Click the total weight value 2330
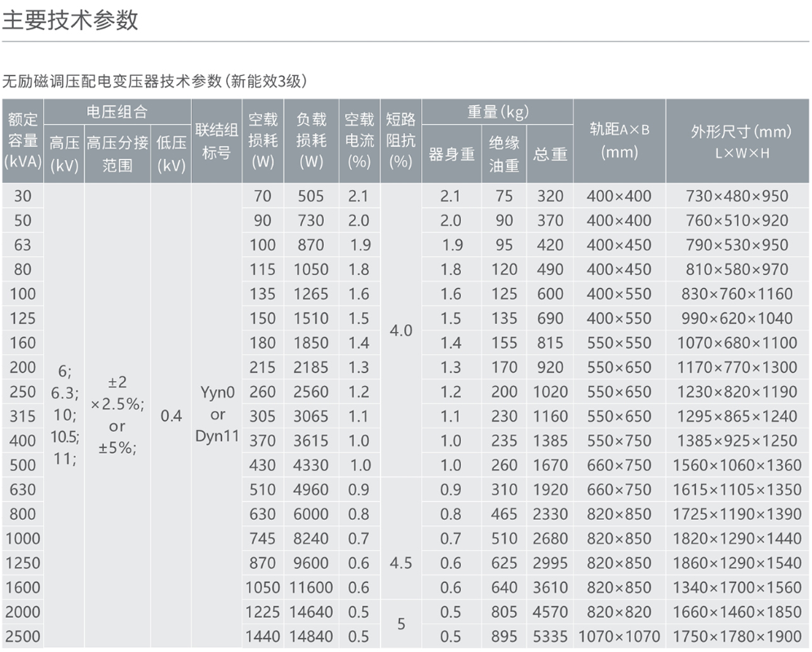812x652 pixels. (x=550, y=514)
